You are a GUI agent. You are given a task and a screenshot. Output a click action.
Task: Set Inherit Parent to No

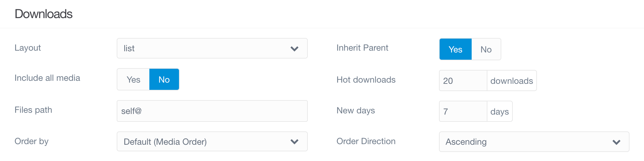pyautogui.click(x=486, y=49)
